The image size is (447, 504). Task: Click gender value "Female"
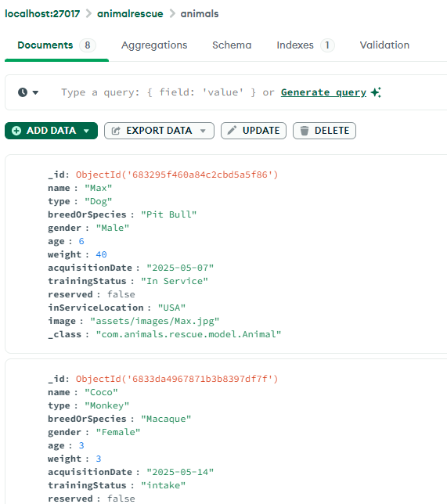118,432
